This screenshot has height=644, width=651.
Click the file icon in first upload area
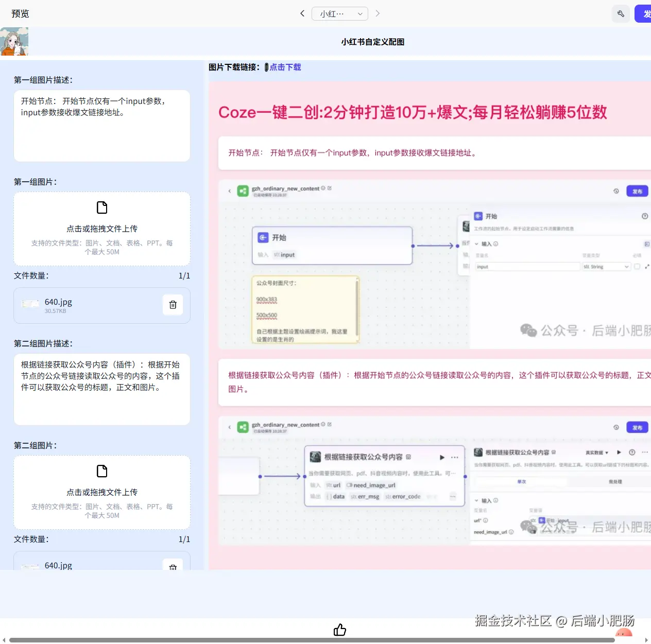[x=102, y=207]
